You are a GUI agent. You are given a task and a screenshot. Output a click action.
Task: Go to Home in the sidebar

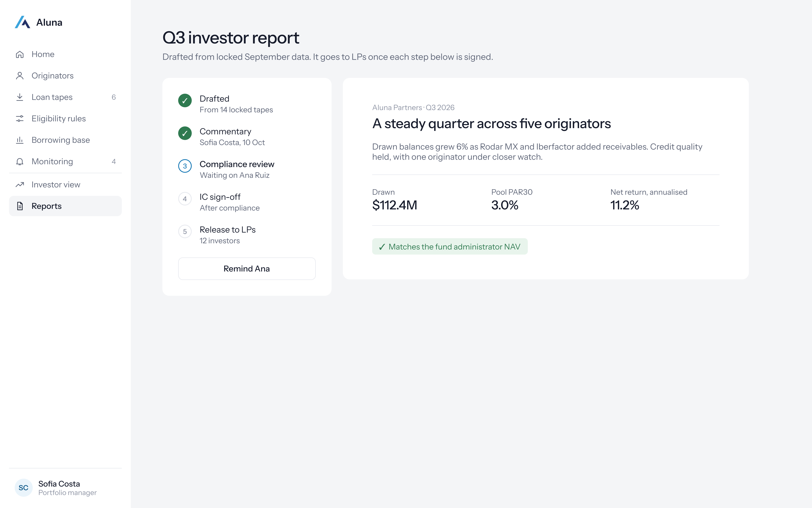65,54
